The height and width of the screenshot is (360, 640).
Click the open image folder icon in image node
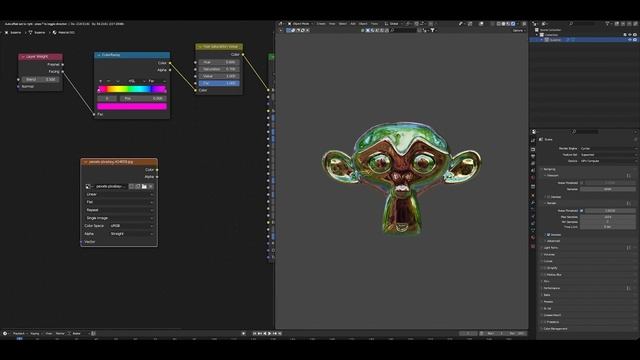(144, 186)
